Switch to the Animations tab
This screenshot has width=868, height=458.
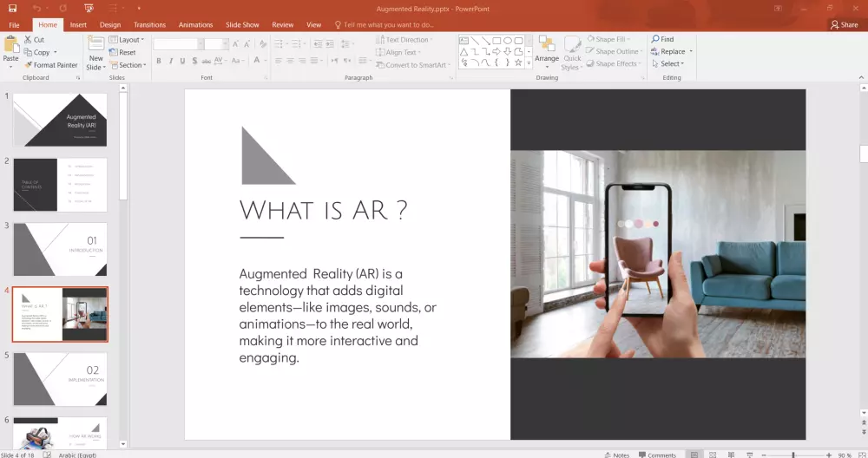point(195,25)
